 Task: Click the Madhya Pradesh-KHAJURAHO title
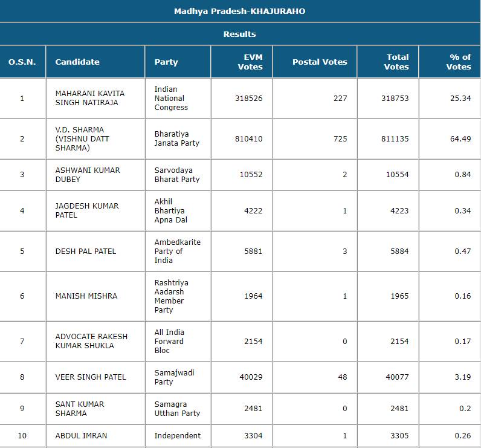pos(239,11)
